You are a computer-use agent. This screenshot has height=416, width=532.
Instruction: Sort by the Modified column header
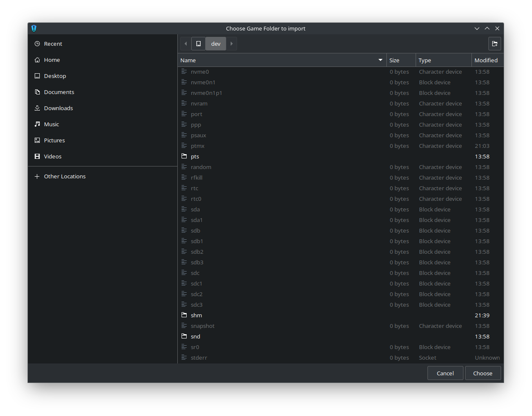tap(486, 60)
